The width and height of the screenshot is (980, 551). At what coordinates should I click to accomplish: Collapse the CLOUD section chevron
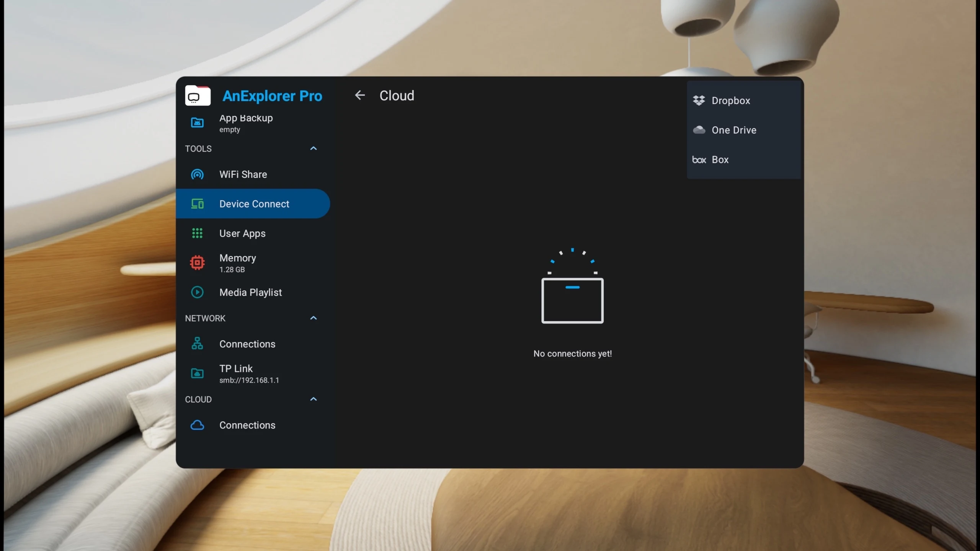point(314,399)
